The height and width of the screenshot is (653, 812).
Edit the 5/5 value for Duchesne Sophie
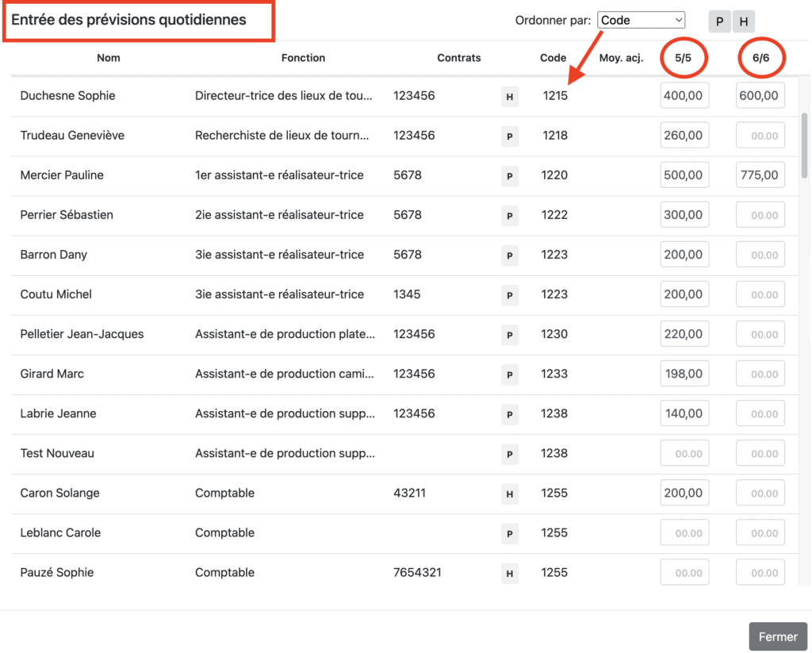pyautogui.click(x=684, y=96)
